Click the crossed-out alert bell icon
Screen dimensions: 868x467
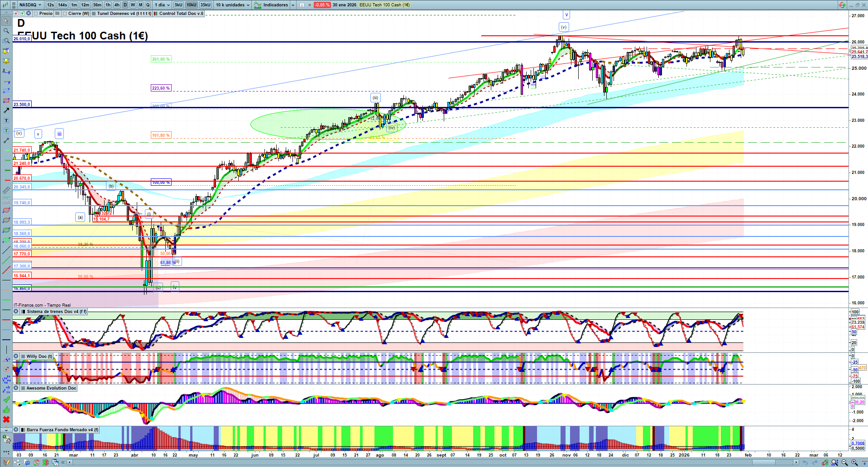click(6, 51)
